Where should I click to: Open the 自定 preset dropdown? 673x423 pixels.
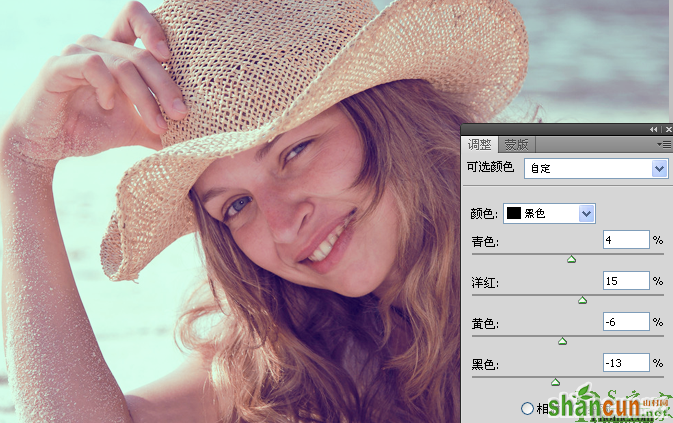click(596, 168)
